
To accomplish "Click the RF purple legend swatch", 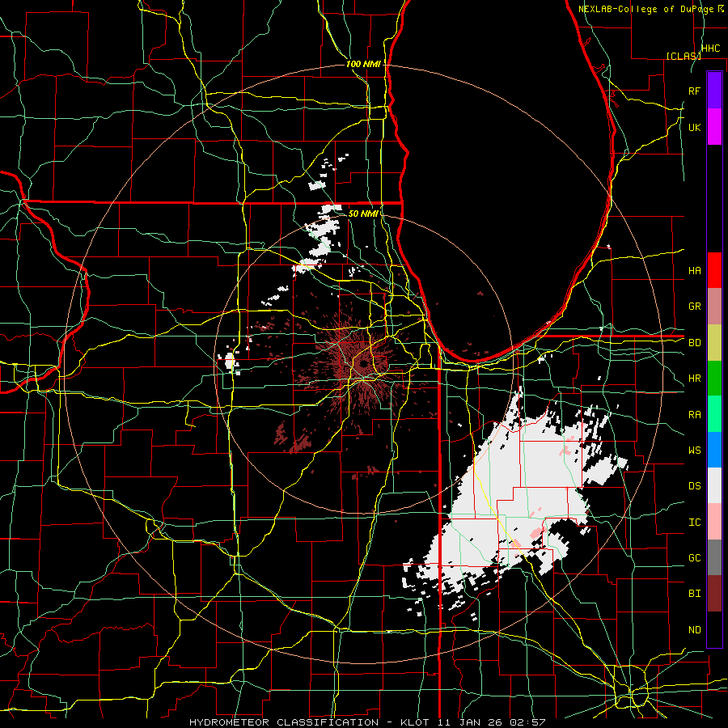I will coord(714,91).
